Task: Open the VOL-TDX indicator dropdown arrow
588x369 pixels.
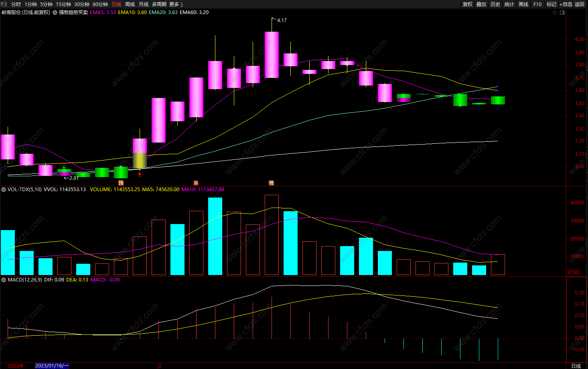Action: (4, 189)
